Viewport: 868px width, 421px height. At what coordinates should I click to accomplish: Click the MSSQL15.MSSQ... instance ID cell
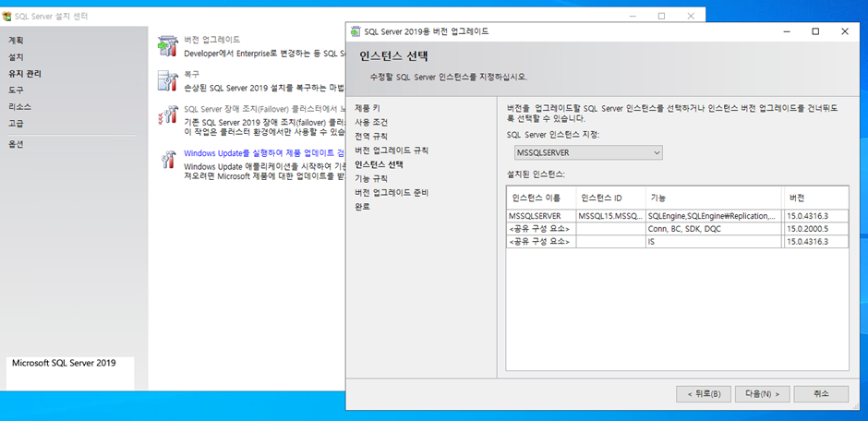611,216
